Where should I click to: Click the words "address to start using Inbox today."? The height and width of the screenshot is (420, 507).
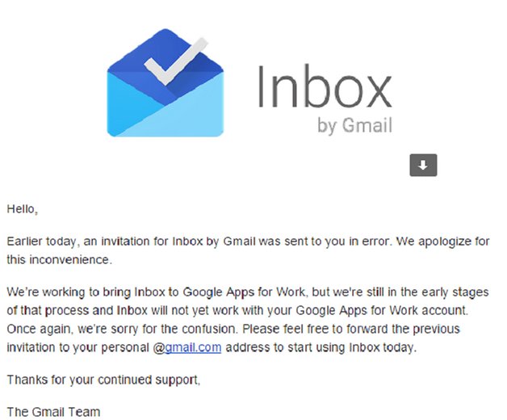click(x=321, y=347)
